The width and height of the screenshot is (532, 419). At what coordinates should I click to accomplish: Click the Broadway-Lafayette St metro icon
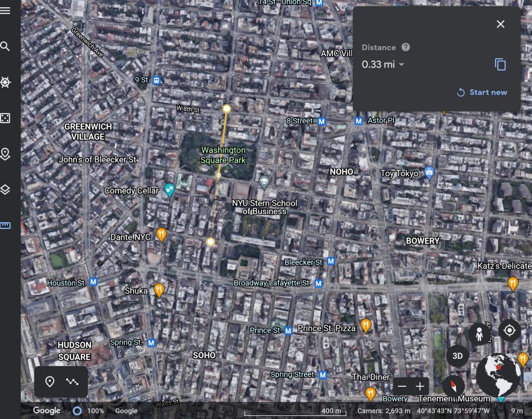tap(318, 283)
